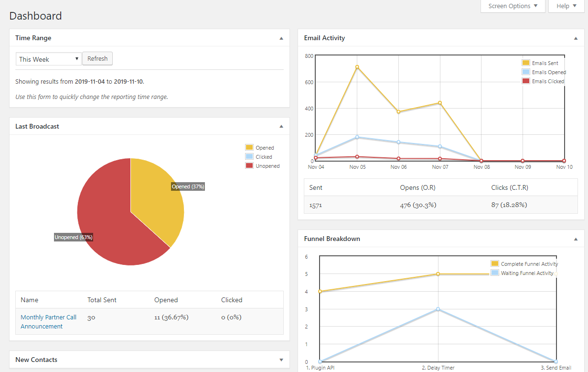Click the Delay Timer waiting data point
The image size is (588, 372).
pos(438,309)
